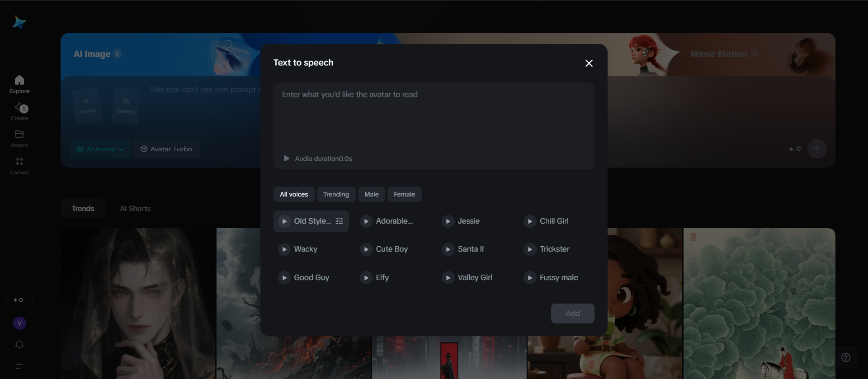Open Canvas in the sidebar
The image size is (868, 379).
19,166
